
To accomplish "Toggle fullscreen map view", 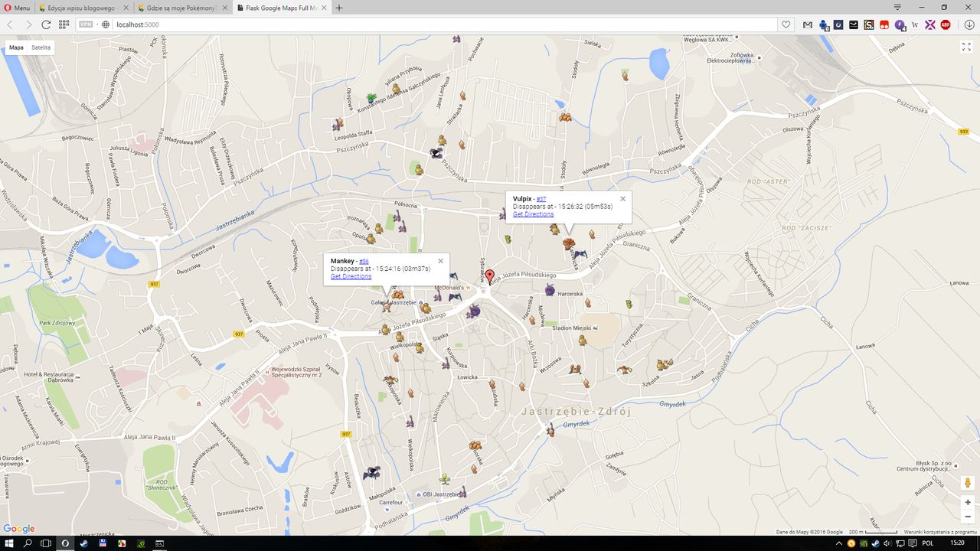I will click(x=966, y=47).
